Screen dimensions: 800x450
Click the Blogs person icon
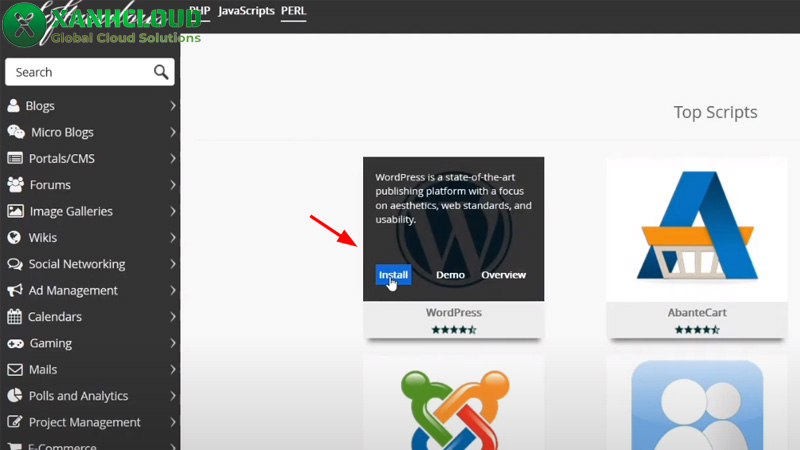(13, 106)
